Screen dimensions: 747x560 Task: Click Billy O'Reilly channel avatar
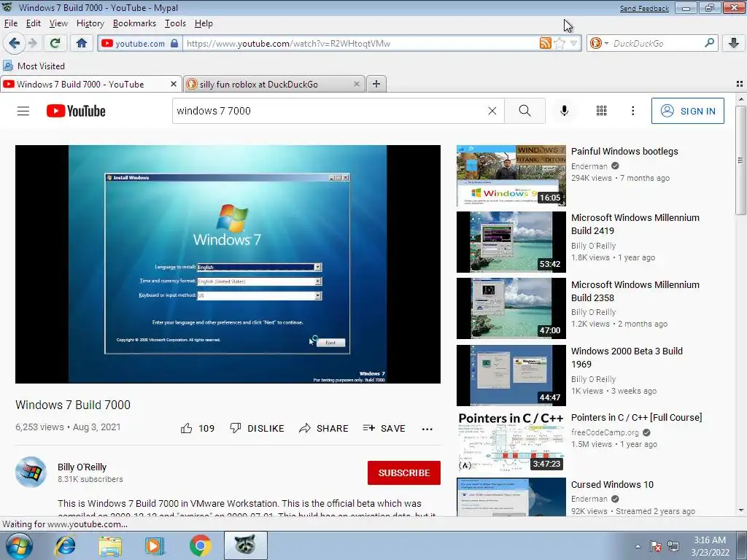pyautogui.click(x=31, y=472)
